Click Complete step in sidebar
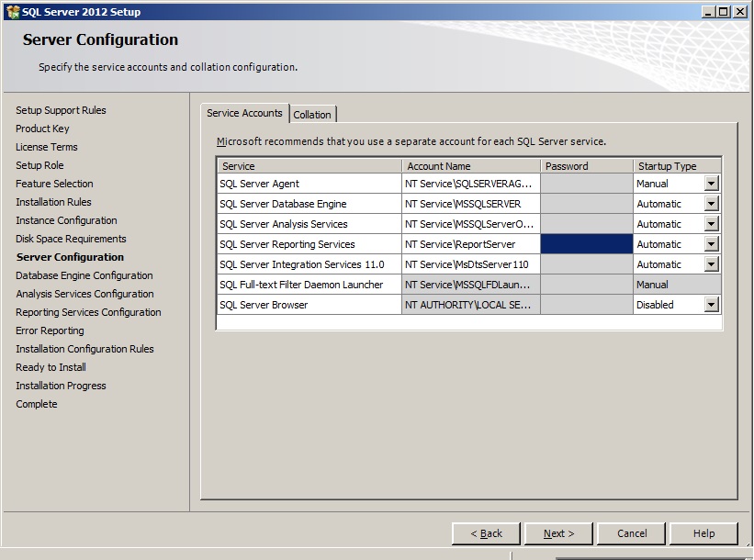This screenshot has width=754, height=560. coord(36,404)
